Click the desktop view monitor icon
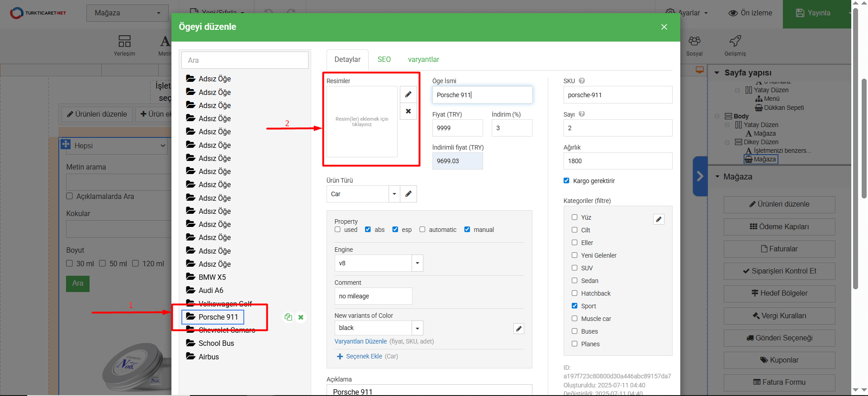868x396 pixels. click(700, 70)
